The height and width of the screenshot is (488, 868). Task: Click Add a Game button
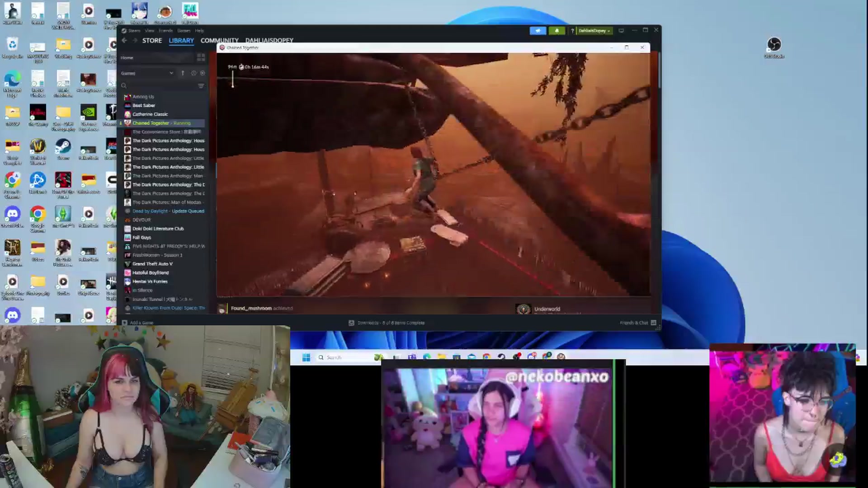coord(138,323)
